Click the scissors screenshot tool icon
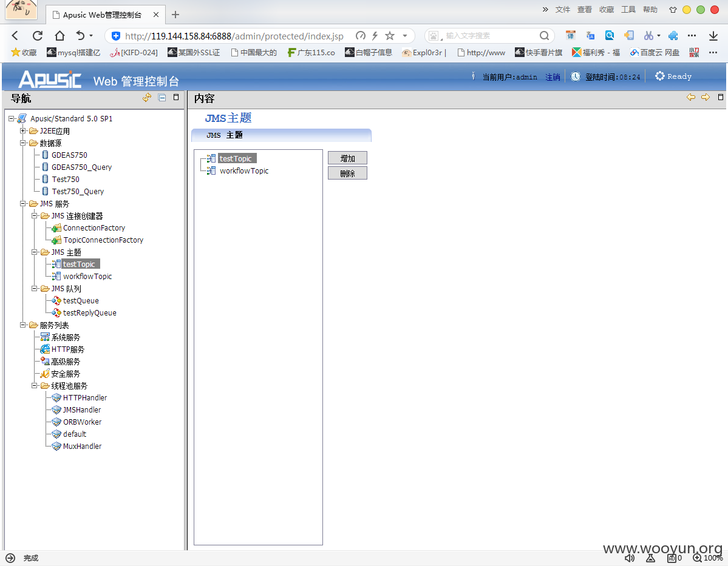The width and height of the screenshot is (728, 566). [648, 36]
